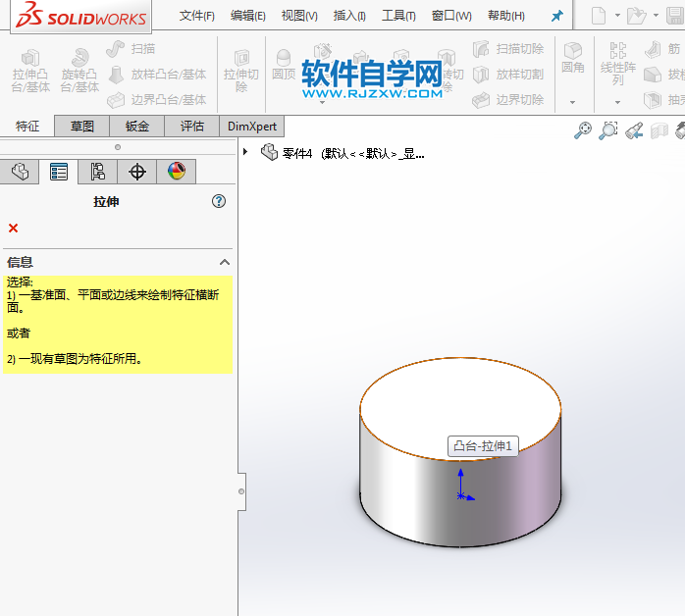Expand the 零件4 flyout tree arrow
This screenshot has width=685, height=616.
pyautogui.click(x=245, y=151)
